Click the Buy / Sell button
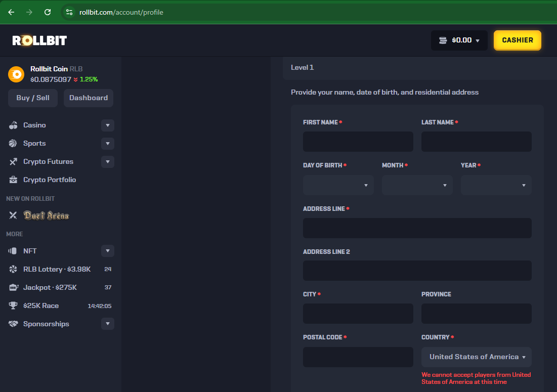This screenshot has height=392, width=557. pyautogui.click(x=33, y=98)
